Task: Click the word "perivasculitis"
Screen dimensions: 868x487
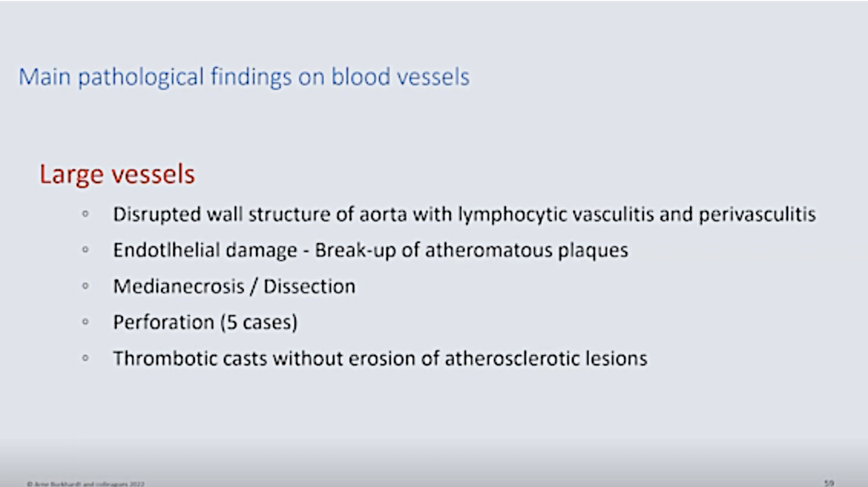Action: pyautogui.click(x=757, y=214)
